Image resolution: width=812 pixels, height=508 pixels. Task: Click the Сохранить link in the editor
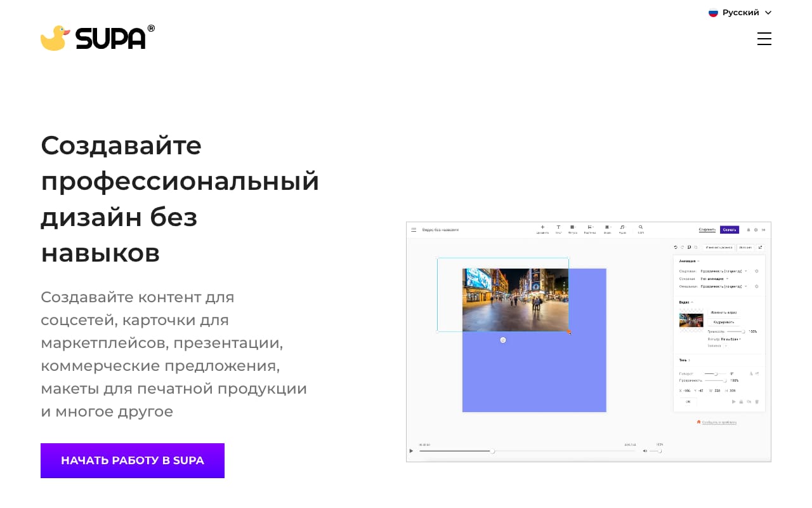707,230
